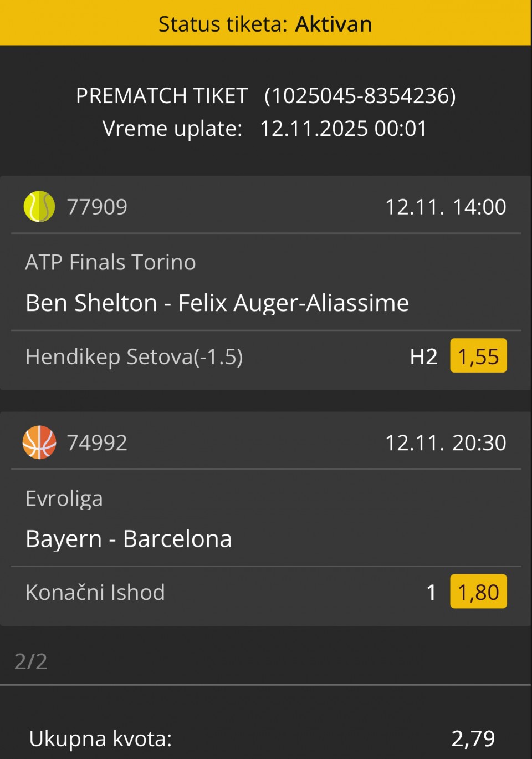This screenshot has height=759, width=532.
Task: Tap the Status tiketa Aktivan banner
Action: (x=265, y=24)
